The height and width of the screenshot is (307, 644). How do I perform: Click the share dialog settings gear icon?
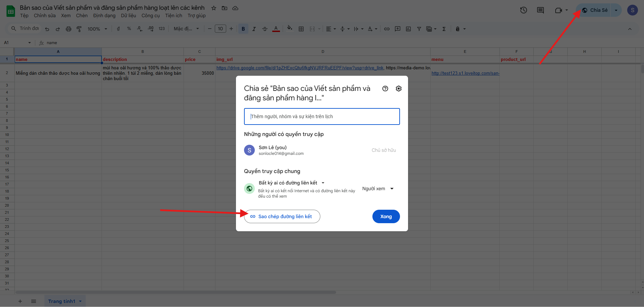point(399,89)
